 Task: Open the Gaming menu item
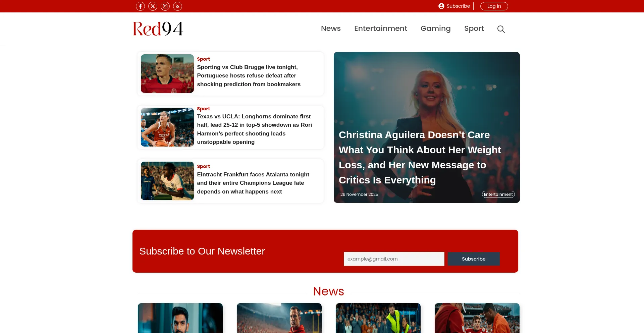click(x=435, y=29)
